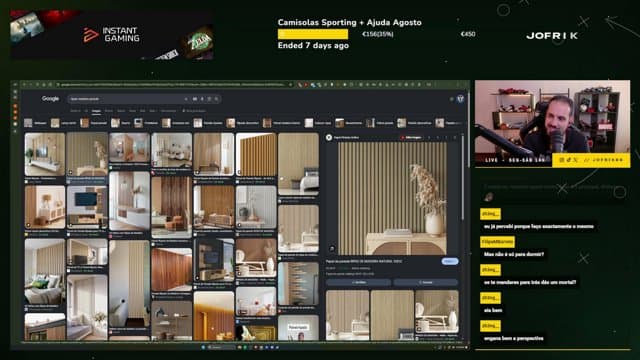
Task: Click the Share button under preview
Action: click(358, 282)
